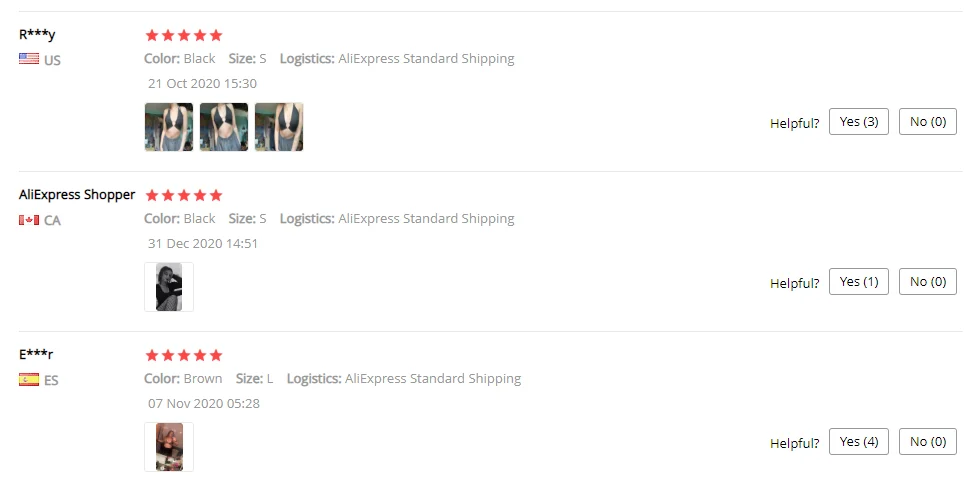
Task: Click No (0) on E***r's review
Action: (928, 442)
